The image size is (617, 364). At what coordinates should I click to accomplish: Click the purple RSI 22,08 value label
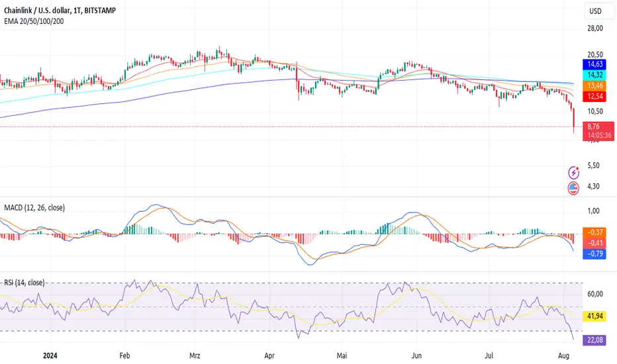click(594, 340)
